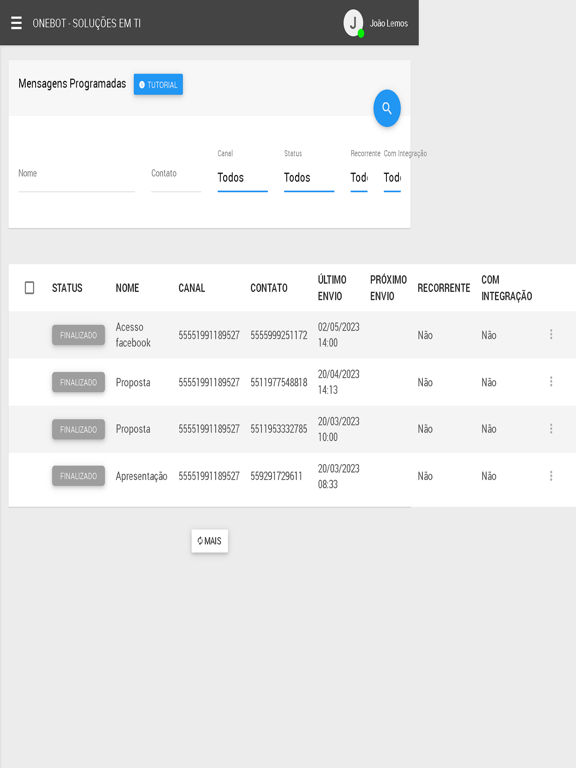Expand the Canal filter dropdown
The width and height of the screenshot is (576, 768).
pos(242,177)
